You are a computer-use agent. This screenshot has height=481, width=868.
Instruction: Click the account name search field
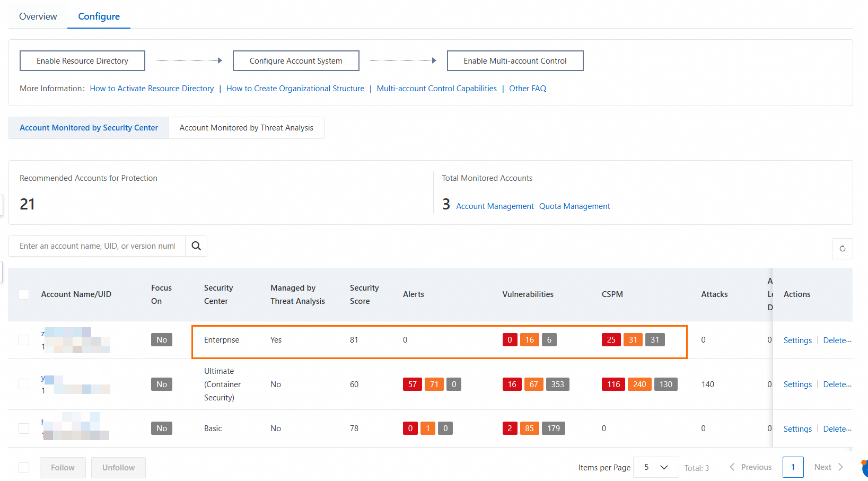(x=97, y=246)
